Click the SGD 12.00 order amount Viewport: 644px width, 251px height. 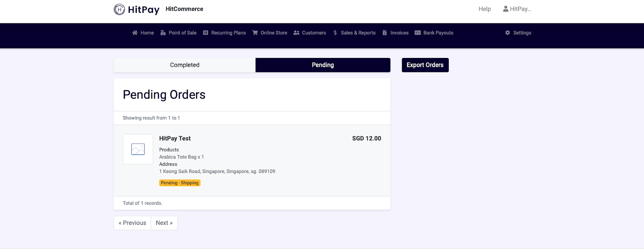pos(367,138)
